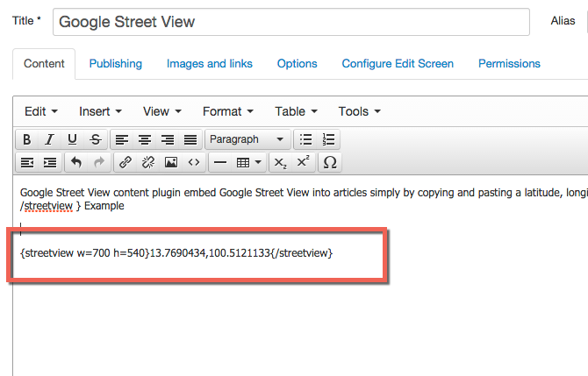The width and height of the screenshot is (588, 376).
Task: Open the Edit menu
Action: [x=41, y=111]
